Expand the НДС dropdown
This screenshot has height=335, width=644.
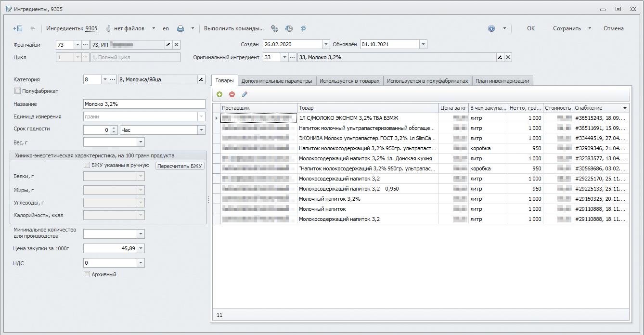click(140, 263)
